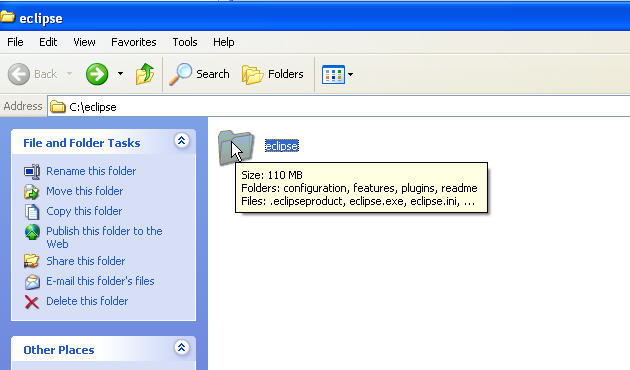Image resolution: width=630 pixels, height=370 pixels.
Task: Click the Copy this folder icon
Action: pos(32,212)
